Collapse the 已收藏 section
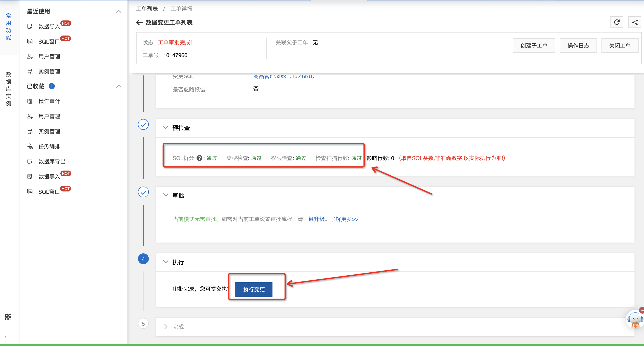The width and height of the screenshot is (644, 346). pyautogui.click(x=119, y=86)
